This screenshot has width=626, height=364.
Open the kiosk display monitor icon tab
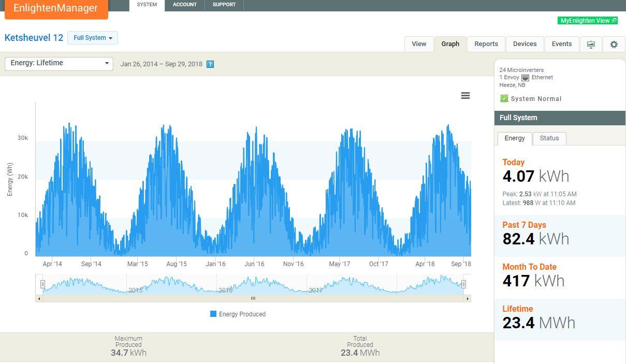591,45
